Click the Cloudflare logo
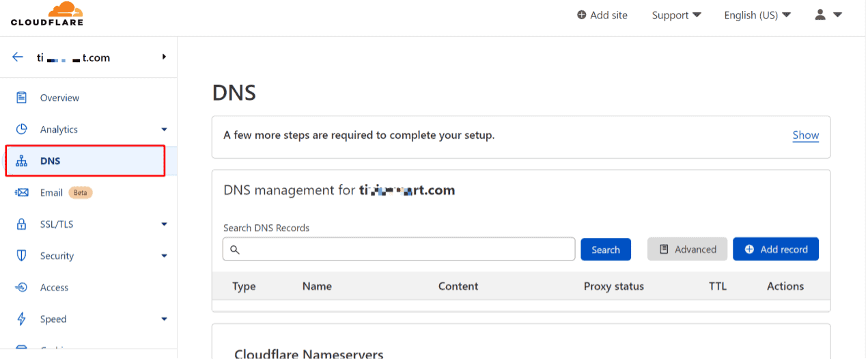868x361 pixels. pyautogui.click(x=47, y=14)
